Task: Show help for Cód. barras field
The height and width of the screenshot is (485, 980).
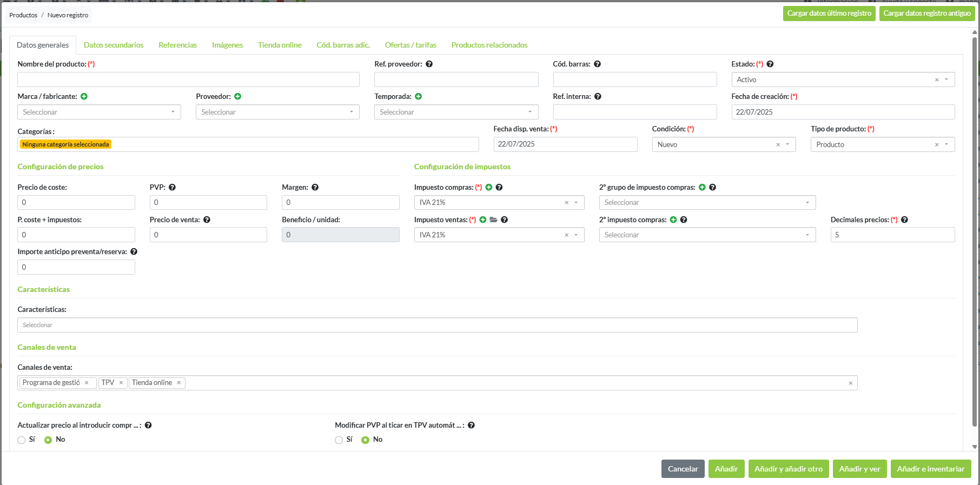Action: [597, 64]
